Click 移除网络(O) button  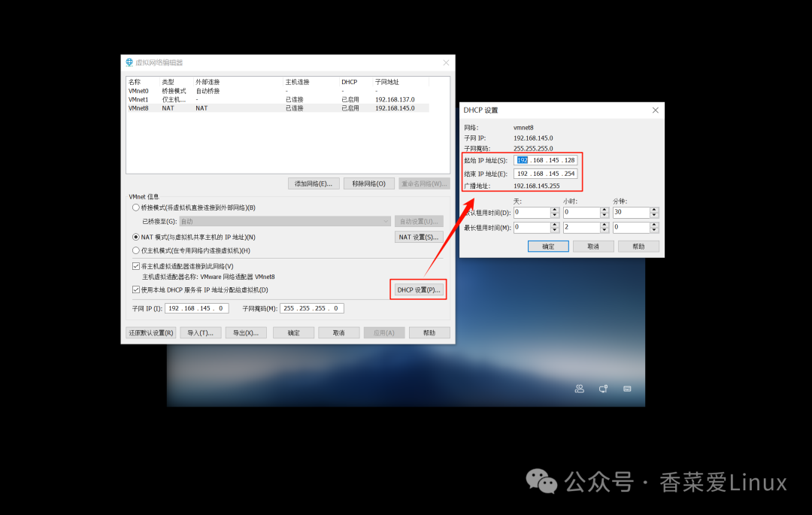coord(368,183)
